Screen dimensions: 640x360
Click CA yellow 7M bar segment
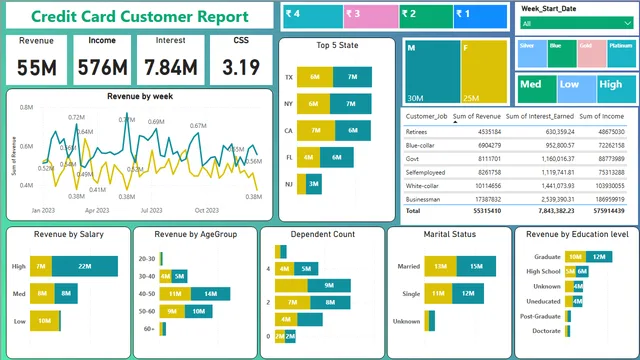316,131
